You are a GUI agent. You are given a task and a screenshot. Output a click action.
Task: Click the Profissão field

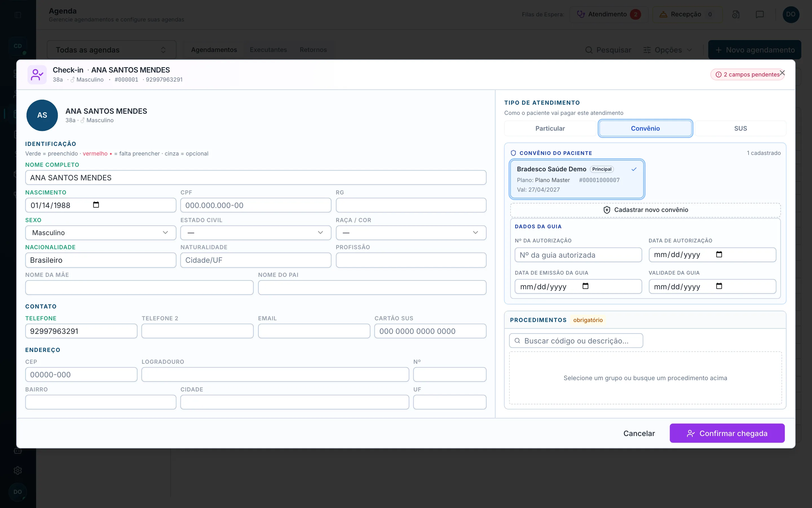pyautogui.click(x=411, y=260)
